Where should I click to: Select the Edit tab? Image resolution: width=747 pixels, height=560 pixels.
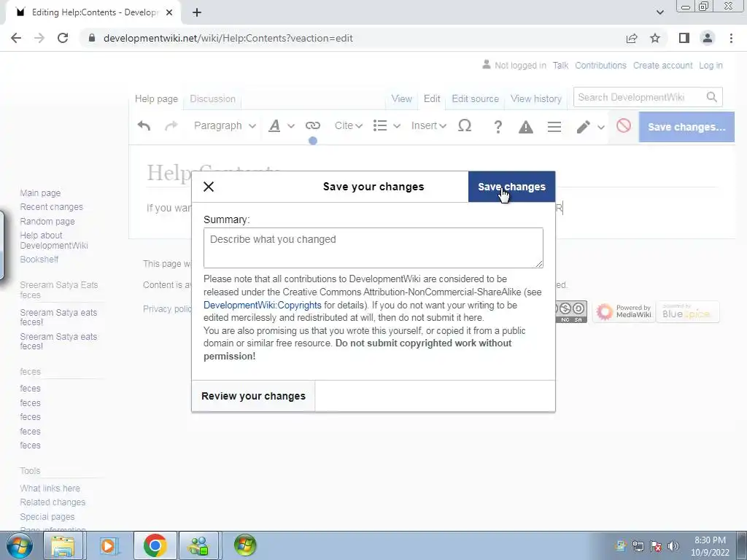pos(432,98)
